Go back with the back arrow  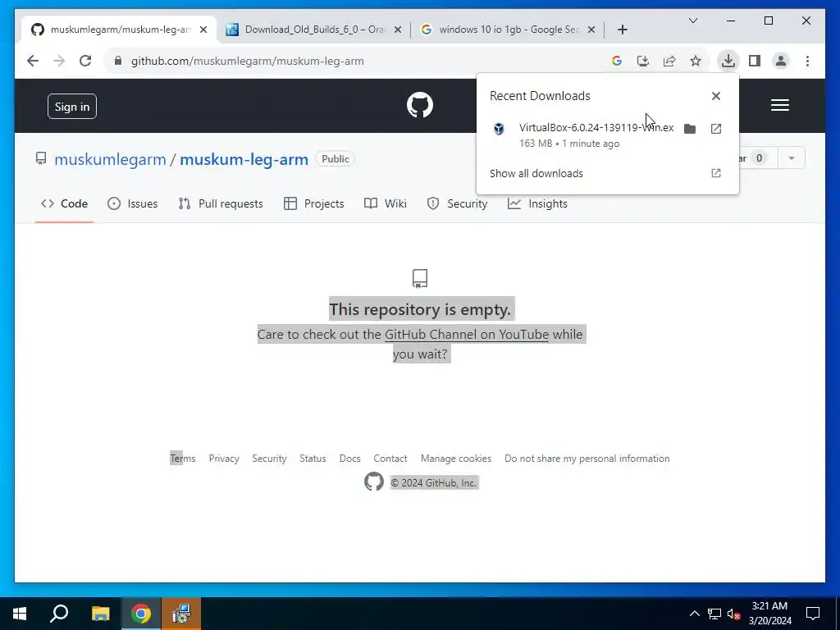pyautogui.click(x=33, y=61)
